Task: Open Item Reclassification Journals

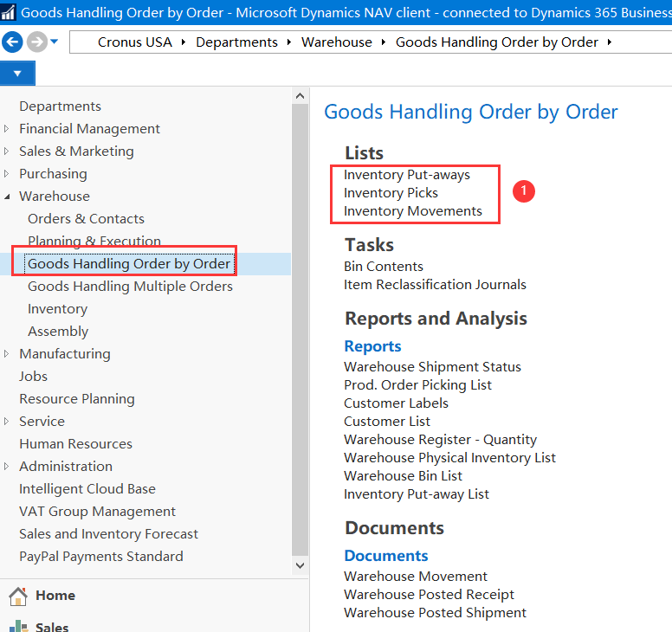Action: [435, 285]
